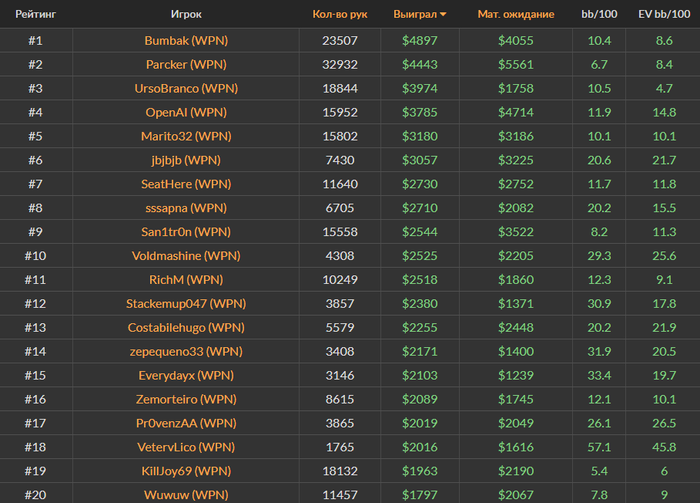
Task: Select VetervLico (WPN) player link
Action: click(186, 447)
